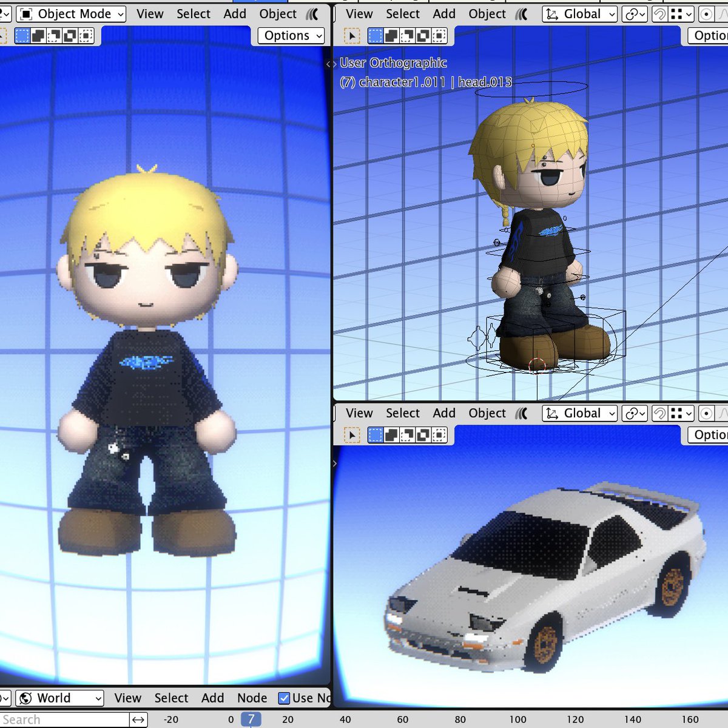Choose Set New Selection mode in top-right viewport
Viewport: 728px width, 728px height.
(376, 36)
